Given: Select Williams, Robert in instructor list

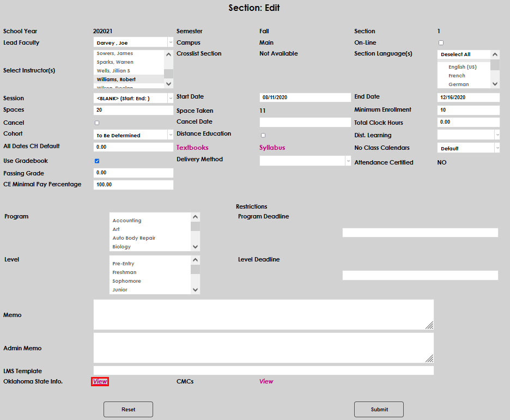Looking at the screenshot, I should 116,80.
